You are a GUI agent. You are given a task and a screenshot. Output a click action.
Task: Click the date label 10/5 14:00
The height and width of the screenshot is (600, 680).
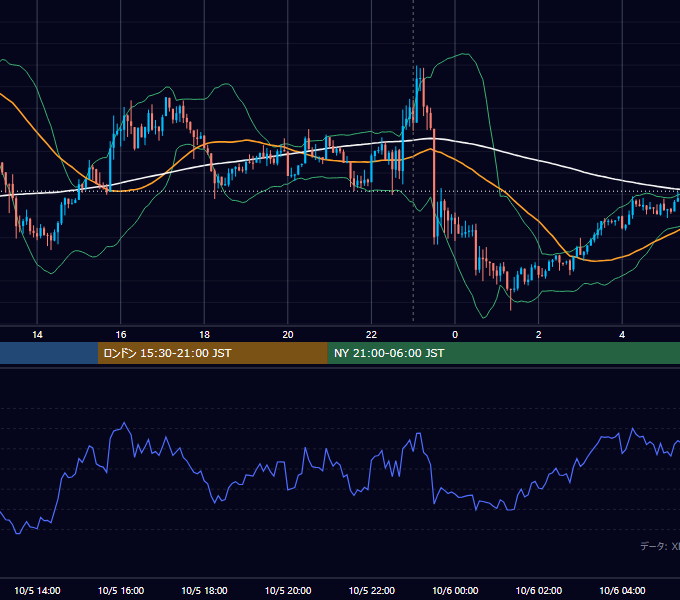(x=37, y=590)
